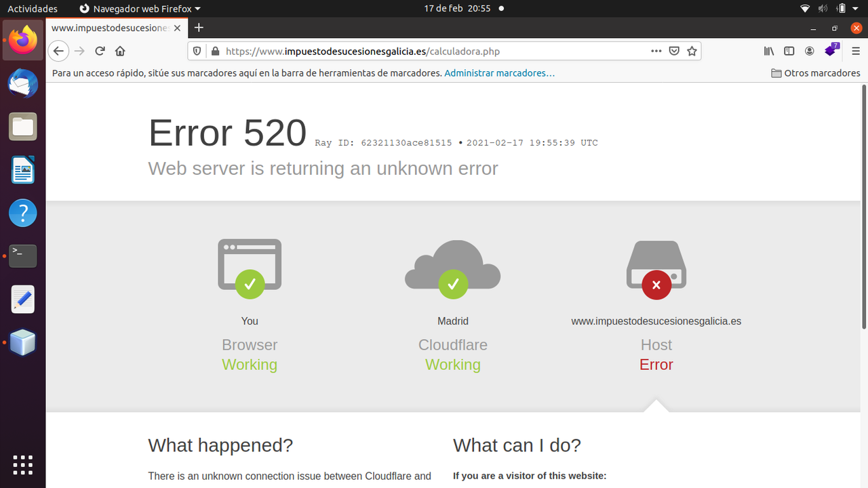Open Wi-Fi network indicator in top bar
Screen dimensions: 868x488
[x=805, y=9]
